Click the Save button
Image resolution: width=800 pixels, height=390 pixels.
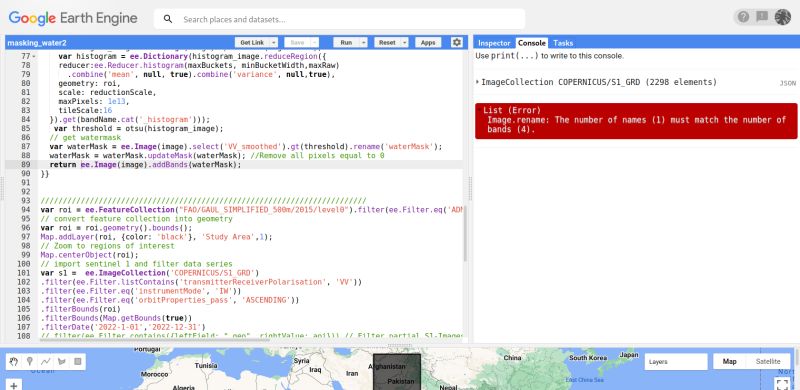(x=297, y=42)
